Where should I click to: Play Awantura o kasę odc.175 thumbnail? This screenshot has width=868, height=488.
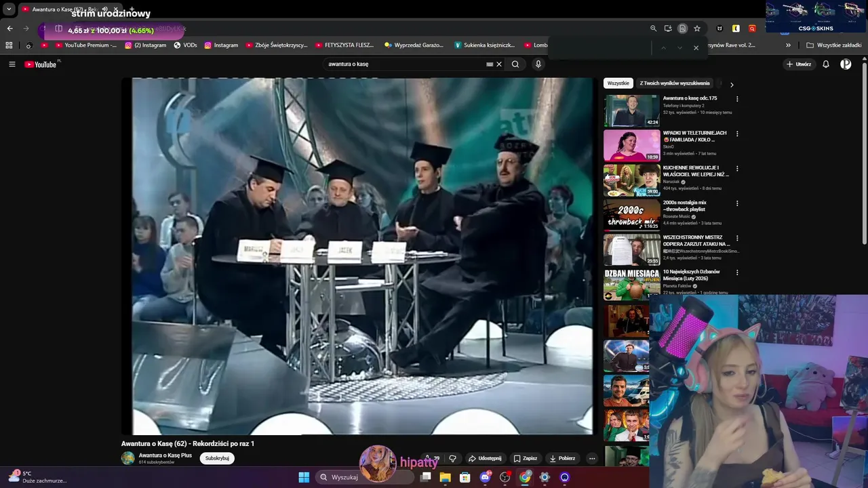[x=632, y=110]
